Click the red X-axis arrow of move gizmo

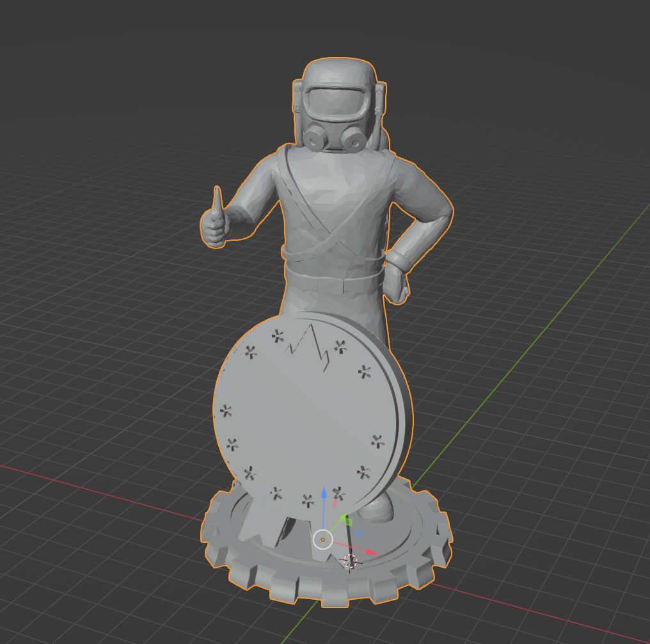click(x=371, y=552)
